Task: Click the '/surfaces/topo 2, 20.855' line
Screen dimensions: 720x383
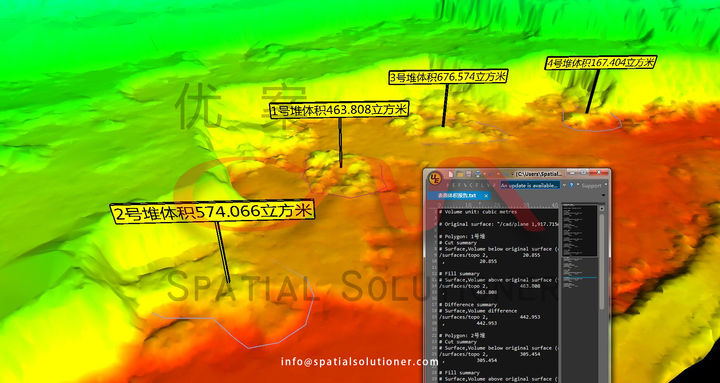Action: [x=489, y=255]
